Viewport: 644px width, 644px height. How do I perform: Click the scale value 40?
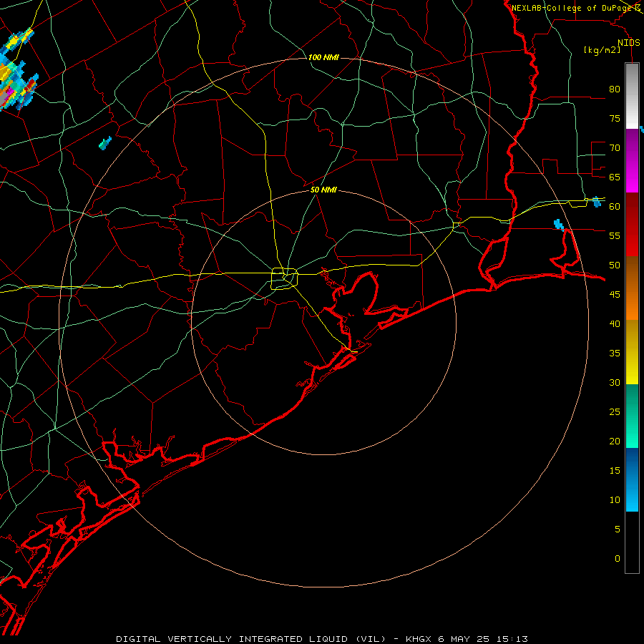(615, 323)
